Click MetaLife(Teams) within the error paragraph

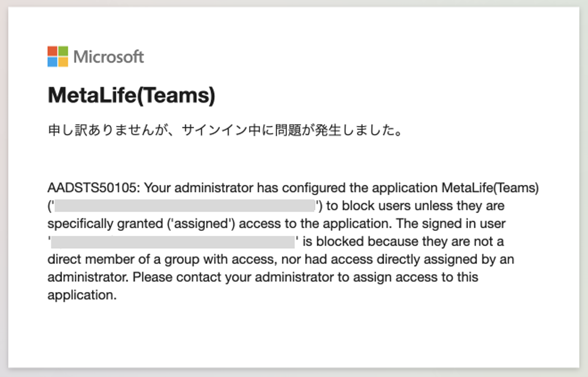coord(490,188)
